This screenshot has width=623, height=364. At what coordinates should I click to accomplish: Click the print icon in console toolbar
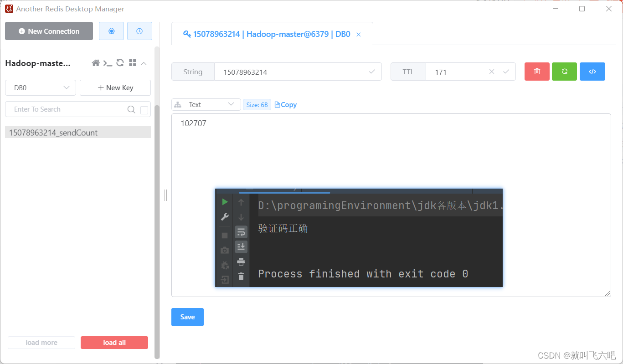coord(241,261)
